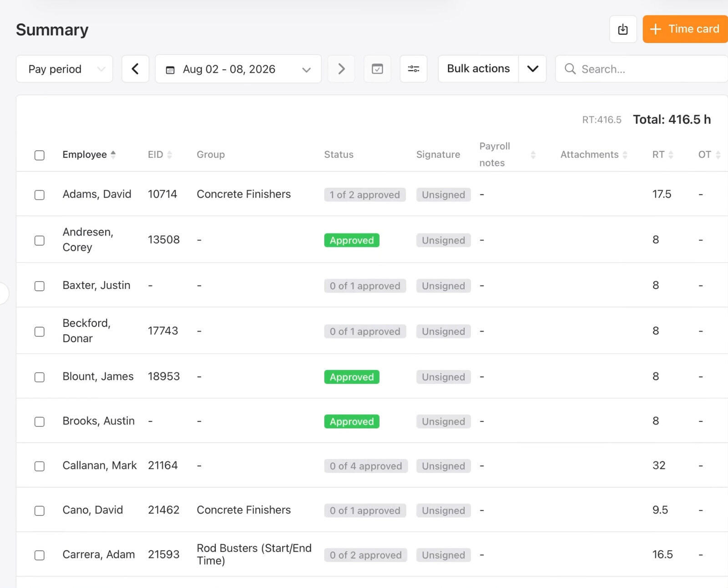Click Approved badge for Andresen, Corey
The height and width of the screenshot is (588, 728).
tap(352, 240)
